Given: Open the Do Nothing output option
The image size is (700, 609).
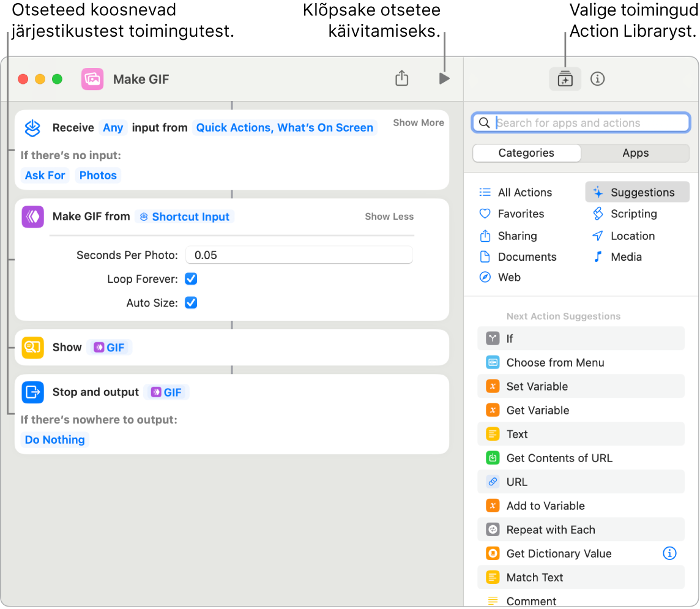Looking at the screenshot, I should [54, 440].
